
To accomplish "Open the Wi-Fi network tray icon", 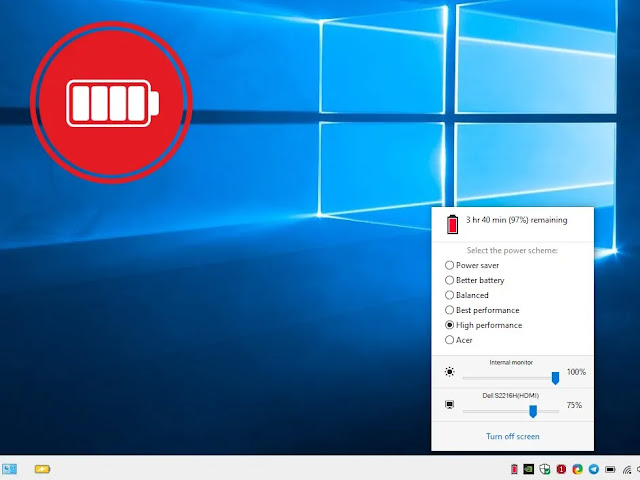I will point(627,470).
